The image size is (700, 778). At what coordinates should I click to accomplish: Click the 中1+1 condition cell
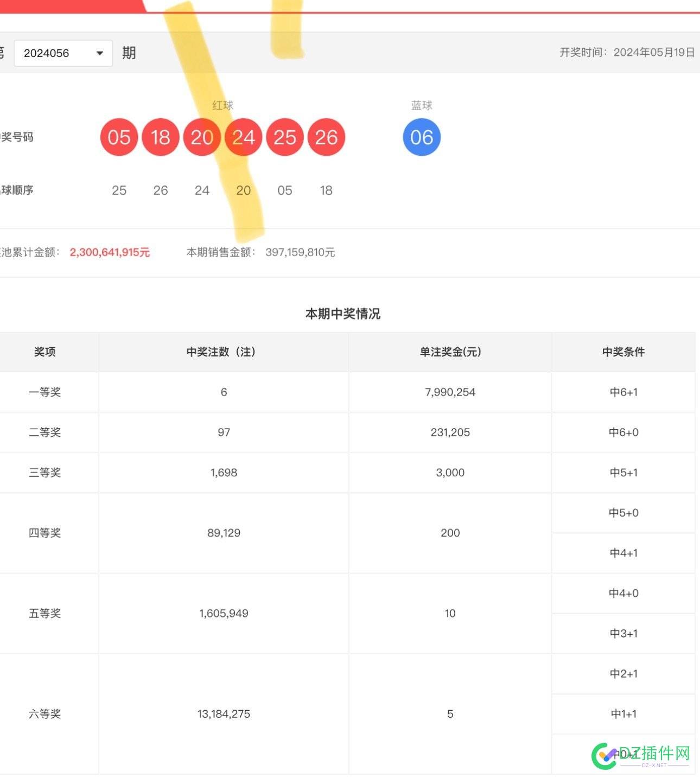coord(623,714)
